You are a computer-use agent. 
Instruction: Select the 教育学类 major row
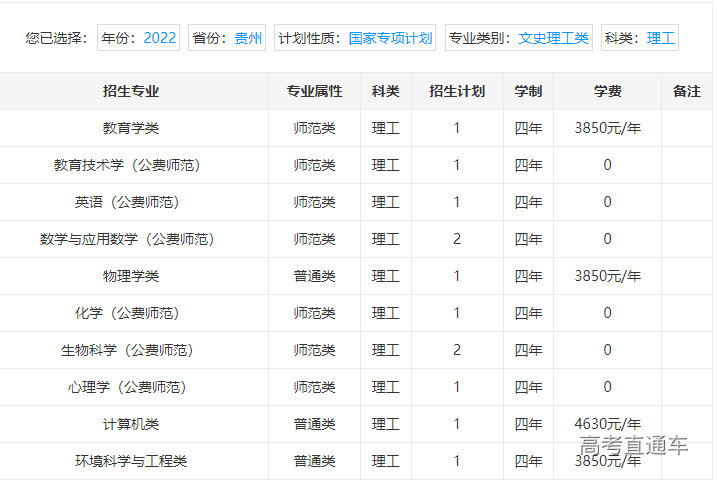pyautogui.click(x=131, y=128)
